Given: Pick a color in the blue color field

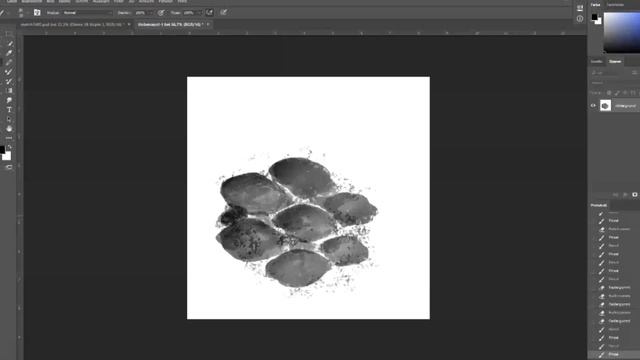Looking at the screenshot, I should pyautogui.click(x=622, y=33).
